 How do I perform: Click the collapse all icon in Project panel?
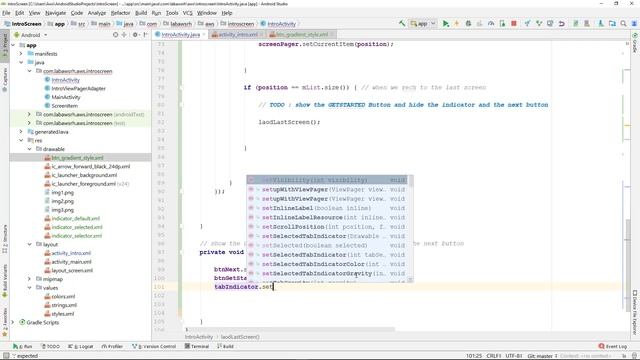[x=124, y=35]
